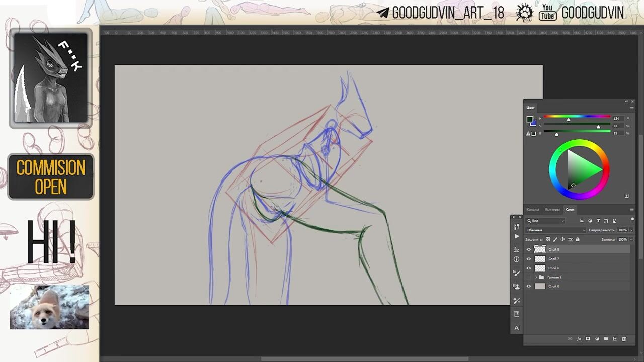Collapse the Color panel double-arrow

[626, 101]
